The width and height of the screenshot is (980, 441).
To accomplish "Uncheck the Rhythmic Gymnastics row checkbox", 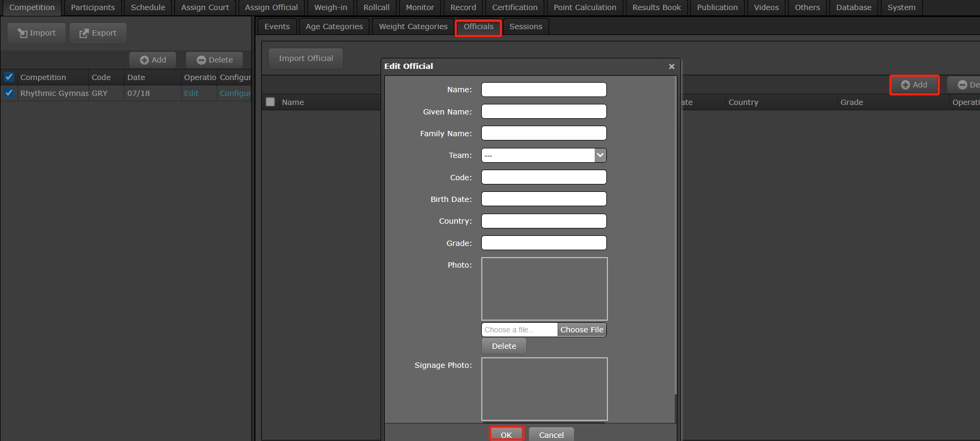I will [9, 93].
